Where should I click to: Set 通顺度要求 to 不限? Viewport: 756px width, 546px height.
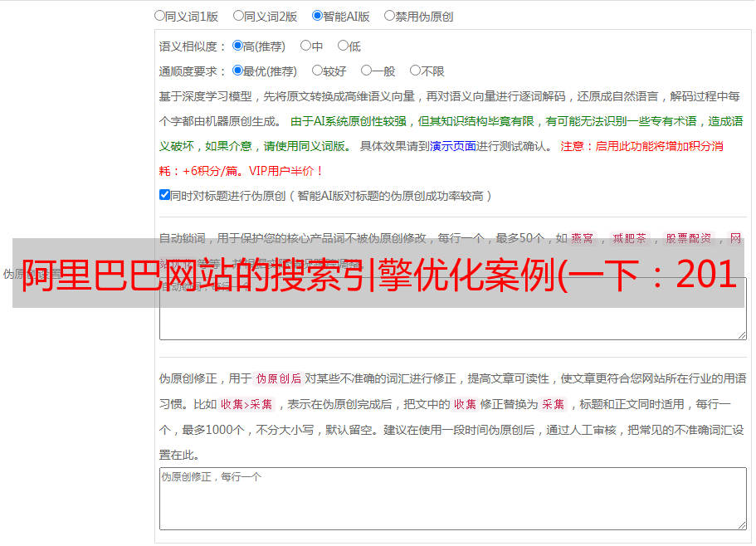click(415, 71)
